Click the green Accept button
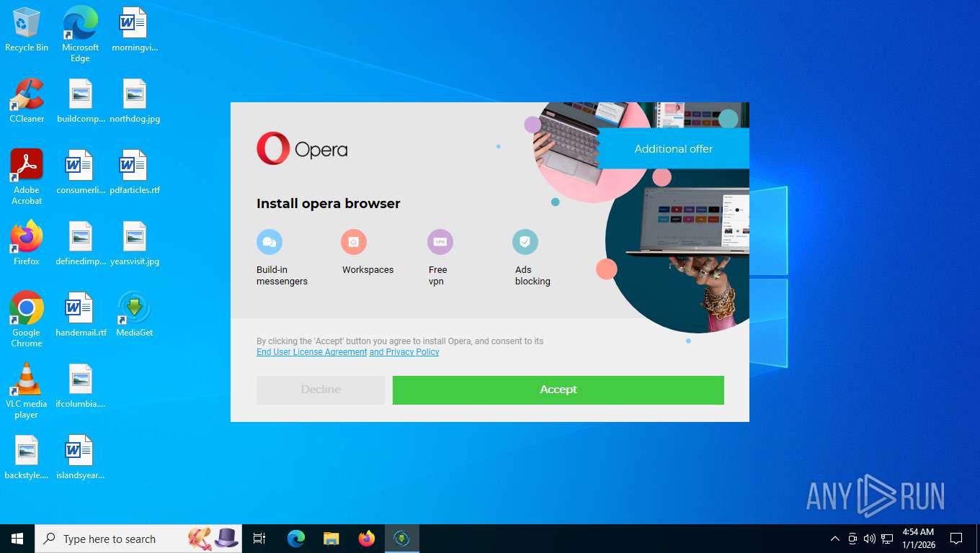The height and width of the screenshot is (553, 980). pos(558,390)
